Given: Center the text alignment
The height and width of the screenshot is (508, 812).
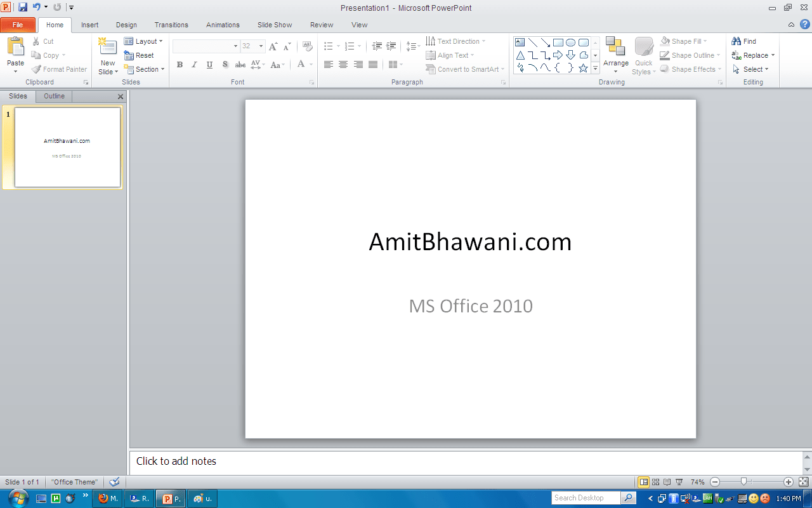Looking at the screenshot, I should (343, 64).
